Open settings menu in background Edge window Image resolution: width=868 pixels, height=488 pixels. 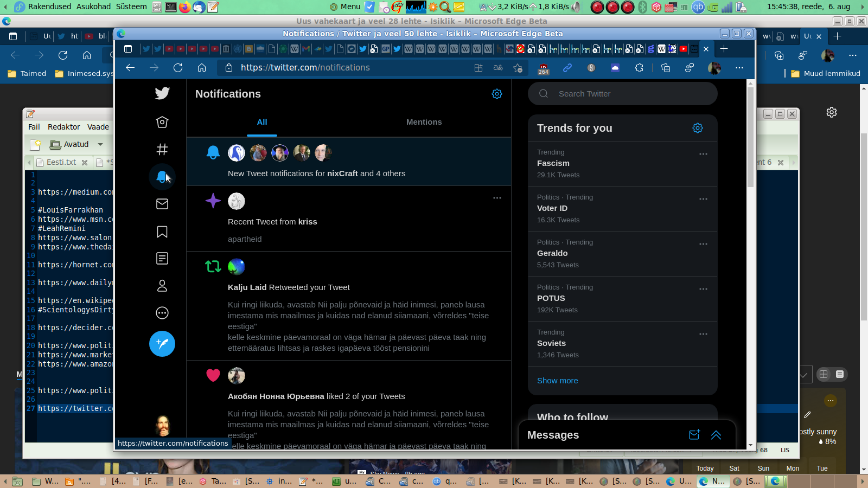coord(853,55)
